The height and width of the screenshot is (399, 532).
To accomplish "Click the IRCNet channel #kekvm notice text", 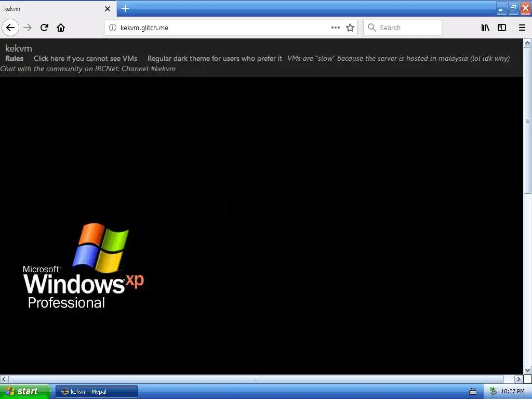I will coord(88,69).
